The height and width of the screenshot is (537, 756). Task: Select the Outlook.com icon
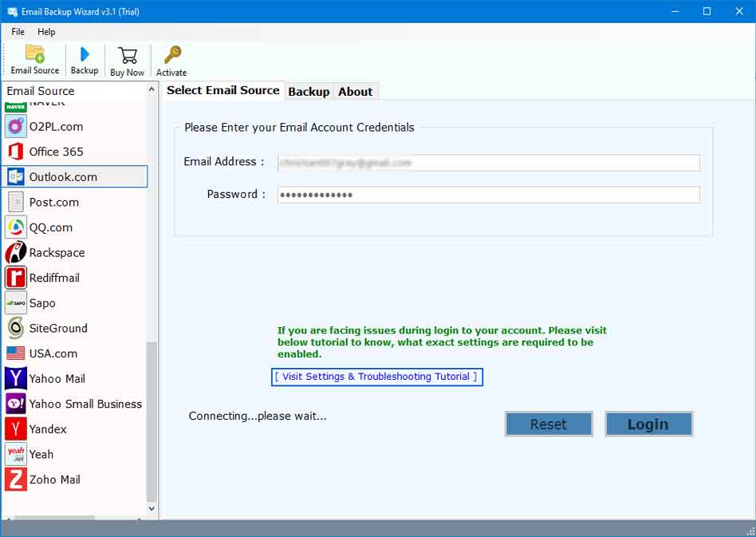click(16, 176)
